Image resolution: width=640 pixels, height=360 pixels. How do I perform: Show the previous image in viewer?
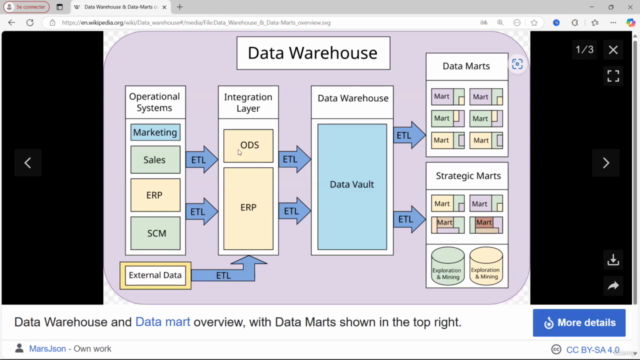[x=28, y=163]
